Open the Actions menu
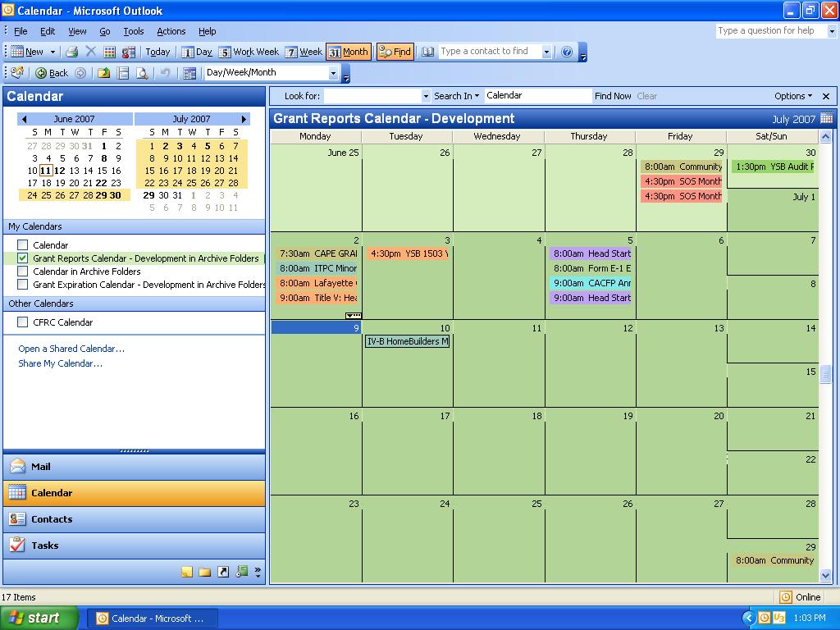 click(171, 31)
